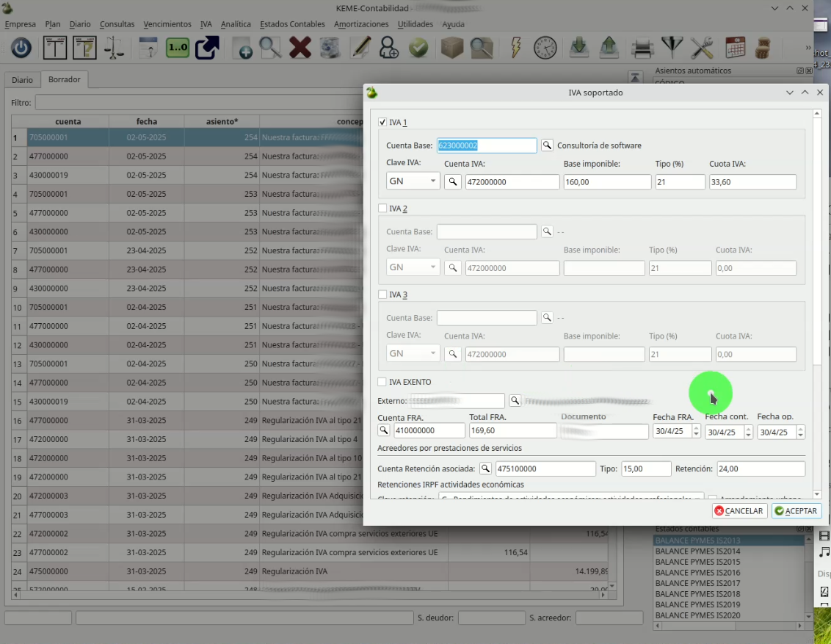Search Cuenta Base account in IVA 1

[x=547, y=145]
